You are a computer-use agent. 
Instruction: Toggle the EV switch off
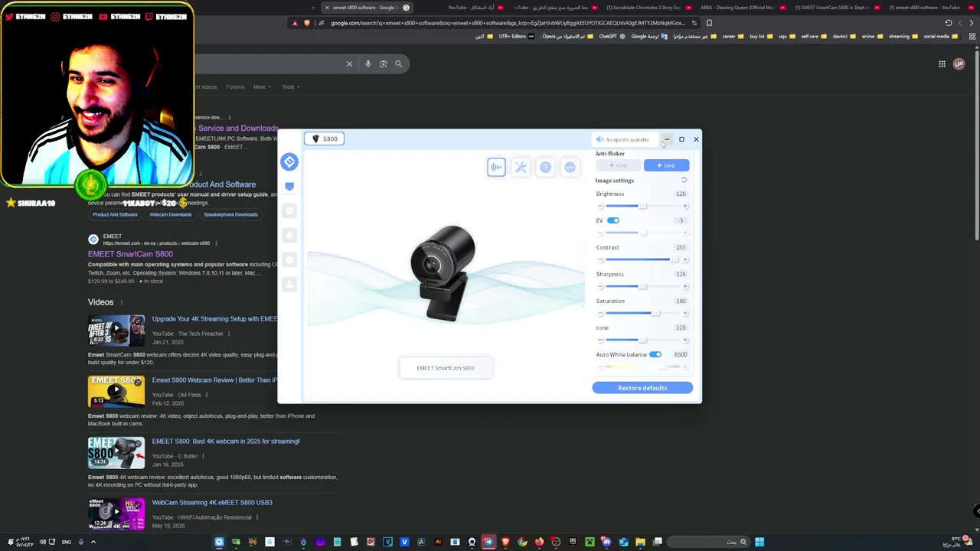click(613, 220)
